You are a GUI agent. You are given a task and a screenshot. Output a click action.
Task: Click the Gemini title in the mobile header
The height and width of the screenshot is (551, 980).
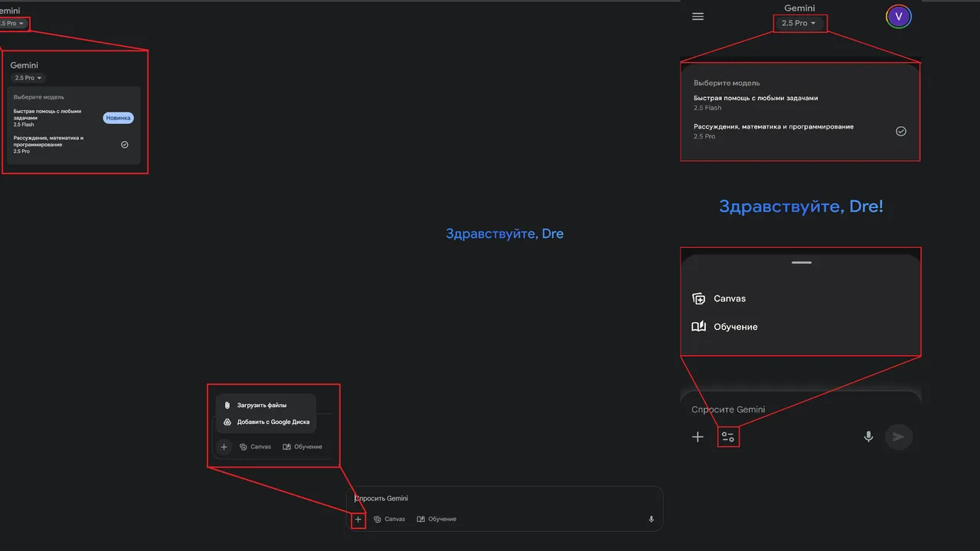[799, 8]
